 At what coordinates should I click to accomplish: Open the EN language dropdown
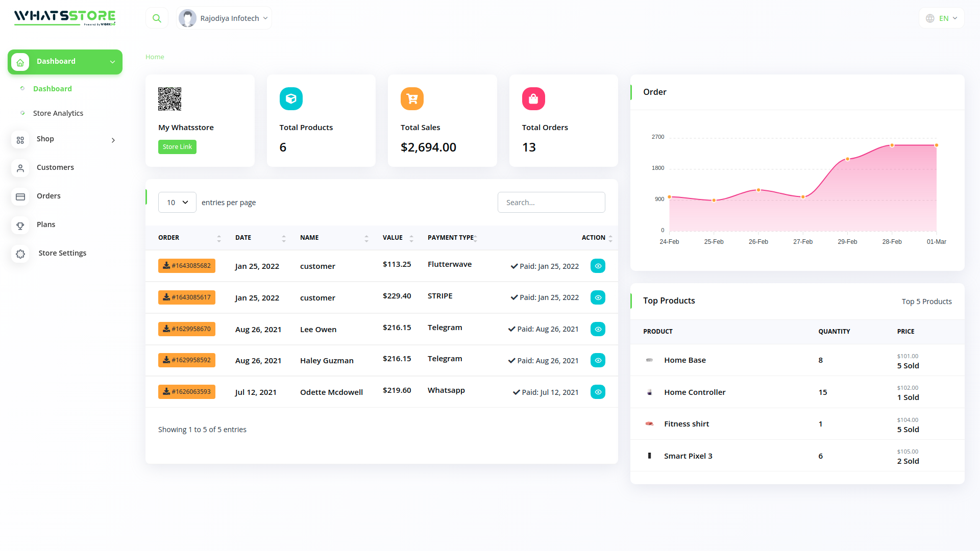coord(942,18)
